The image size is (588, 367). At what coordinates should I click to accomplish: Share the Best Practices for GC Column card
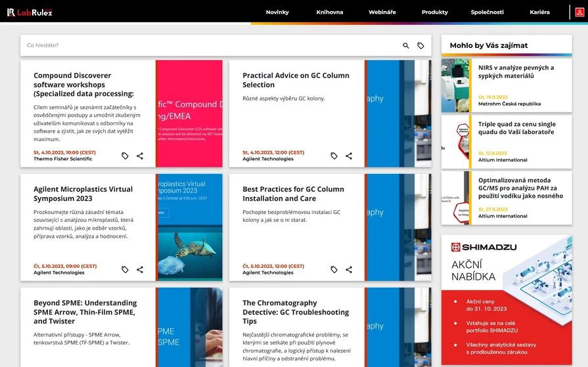(349, 270)
